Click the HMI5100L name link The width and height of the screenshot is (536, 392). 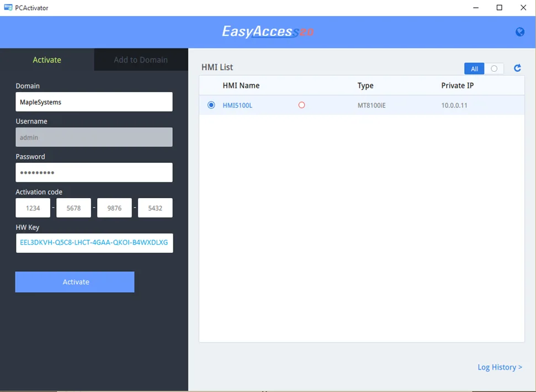[x=237, y=105]
